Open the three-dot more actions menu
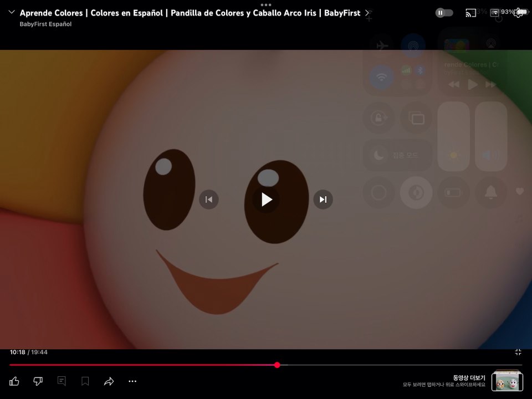The image size is (532, 399). [x=132, y=381]
